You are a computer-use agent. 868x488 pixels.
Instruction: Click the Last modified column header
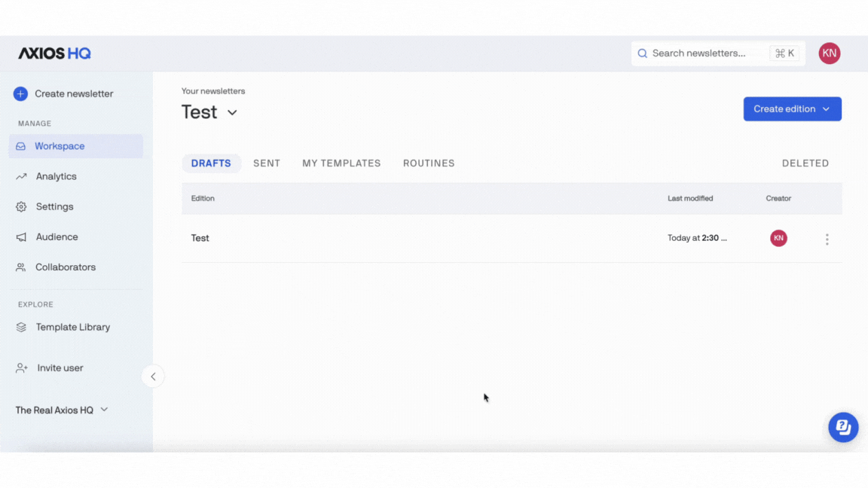(690, 198)
